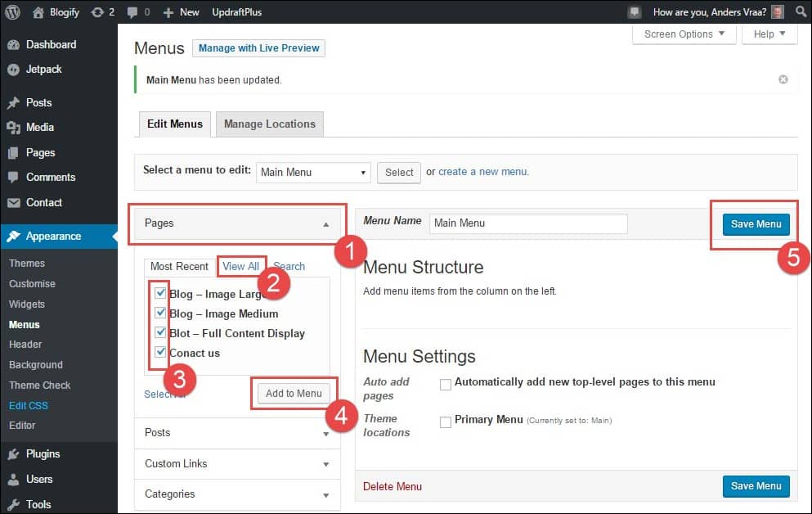The height and width of the screenshot is (514, 812).
Task: Open the updates icon in admin bar
Action: 98,12
